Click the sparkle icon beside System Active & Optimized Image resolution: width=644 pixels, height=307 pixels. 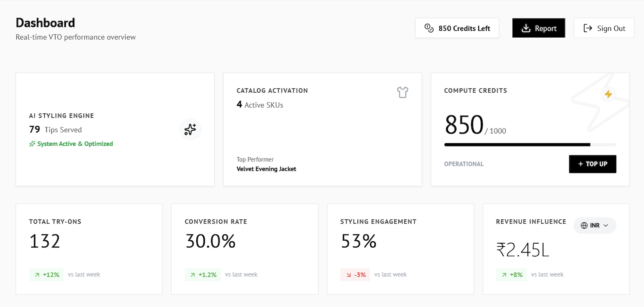[x=32, y=143]
